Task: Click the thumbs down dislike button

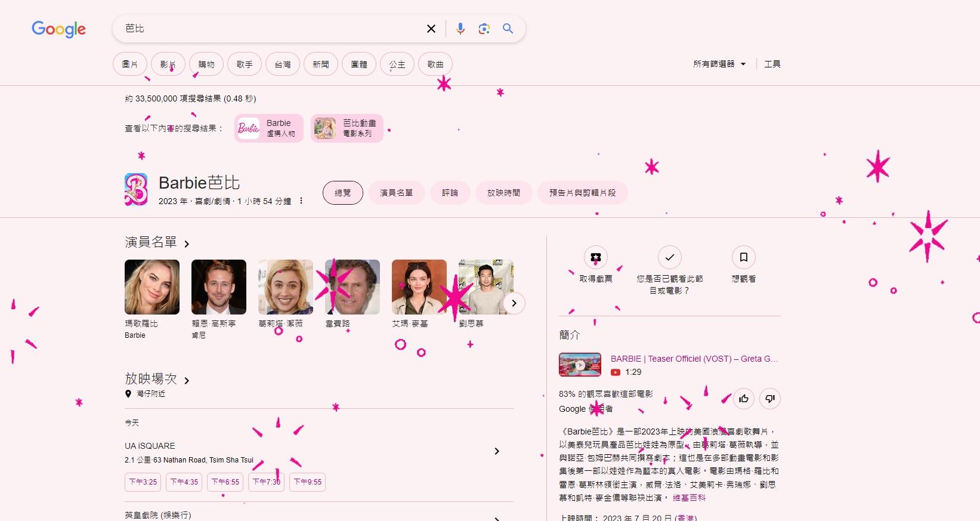Action: (770, 399)
